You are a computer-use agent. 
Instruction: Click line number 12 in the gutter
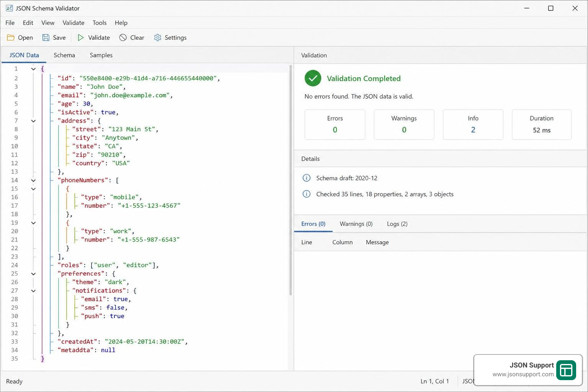14,163
